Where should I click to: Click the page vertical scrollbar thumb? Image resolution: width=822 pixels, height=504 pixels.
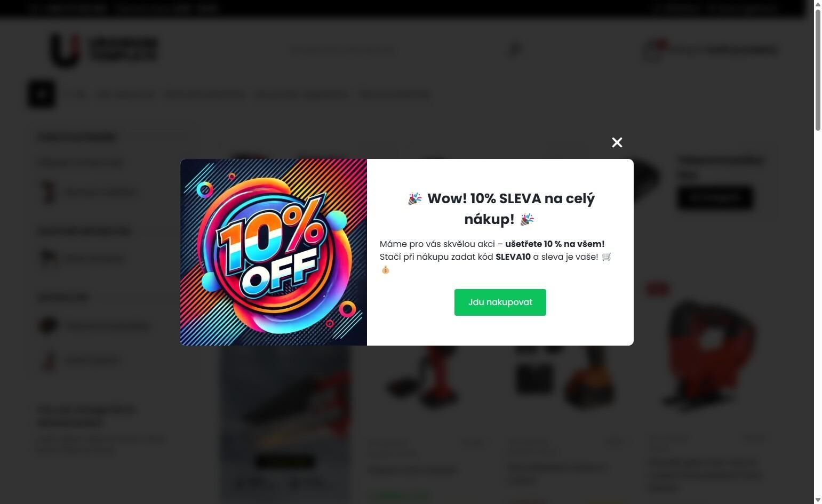point(818,68)
